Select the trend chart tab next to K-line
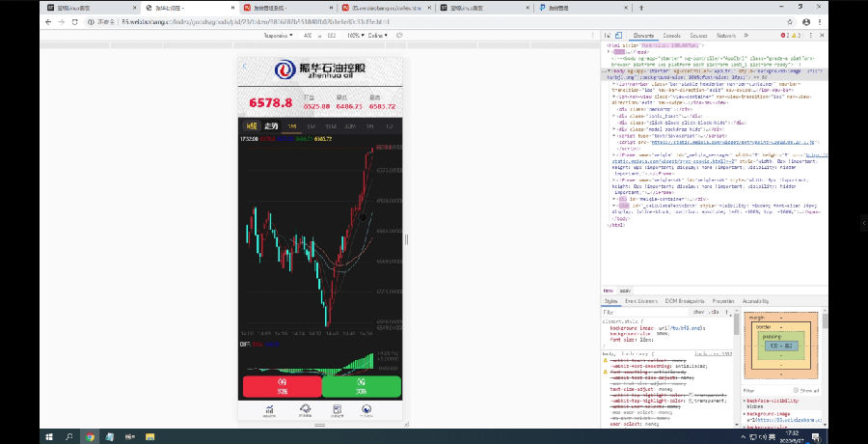This screenshot has width=868, height=444. pyautogui.click(x=271, y=125)
